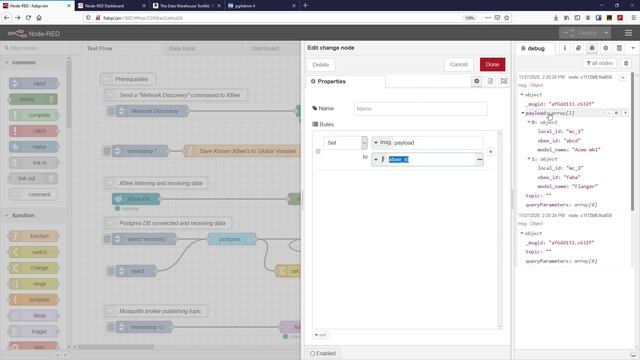Collapse the payload item 1: object entry
This screenshot has width=640, height=360.
529,159
